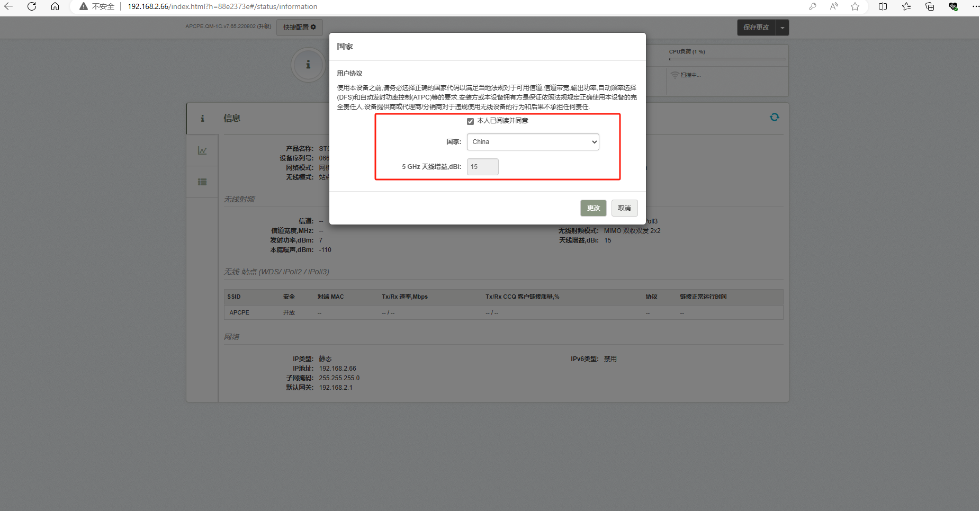Click the browser address bar URL
Image resolution: width=980 pixels, height=511 pixels.
click(222, 6)
